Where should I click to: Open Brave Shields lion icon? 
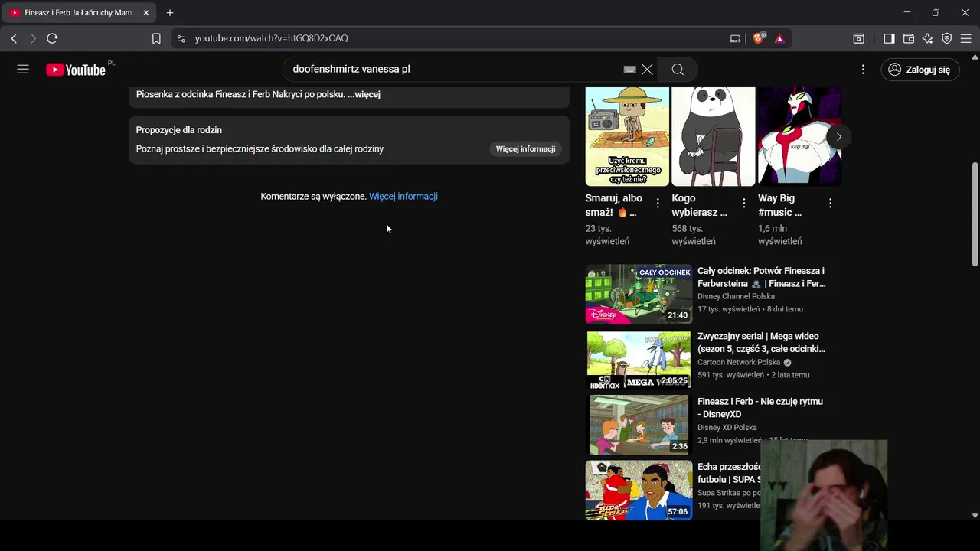point(759,38)
